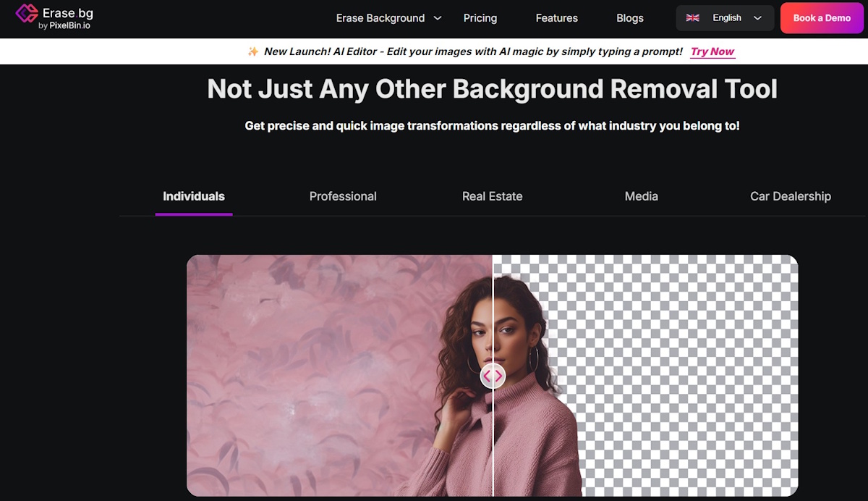
Task: Follow the Try Now link
Action: (x=712, y=51)
